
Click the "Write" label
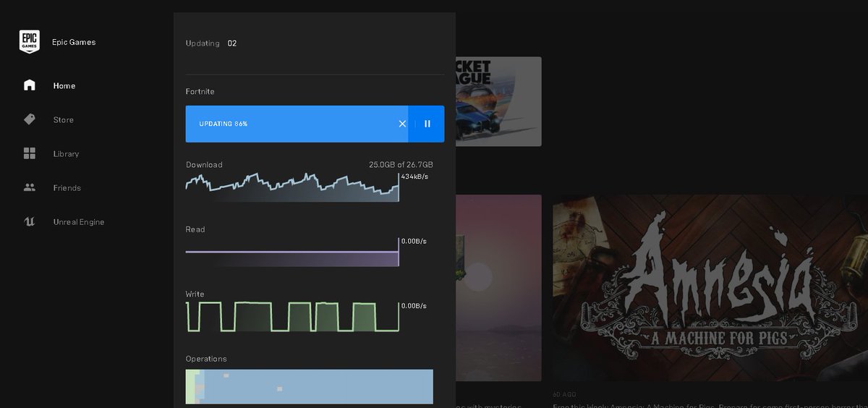point(195,294)
